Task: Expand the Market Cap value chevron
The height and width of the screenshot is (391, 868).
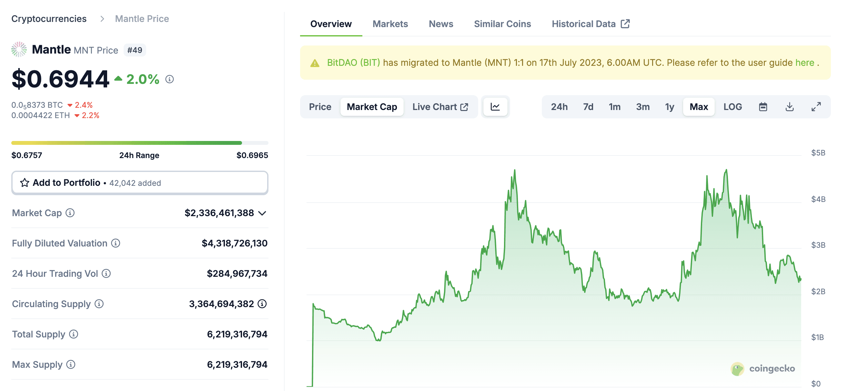Action: tap(262, 213)
